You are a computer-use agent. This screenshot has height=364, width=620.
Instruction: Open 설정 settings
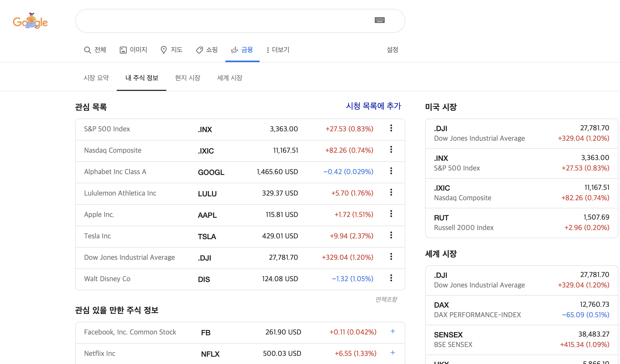pos(392,50)
